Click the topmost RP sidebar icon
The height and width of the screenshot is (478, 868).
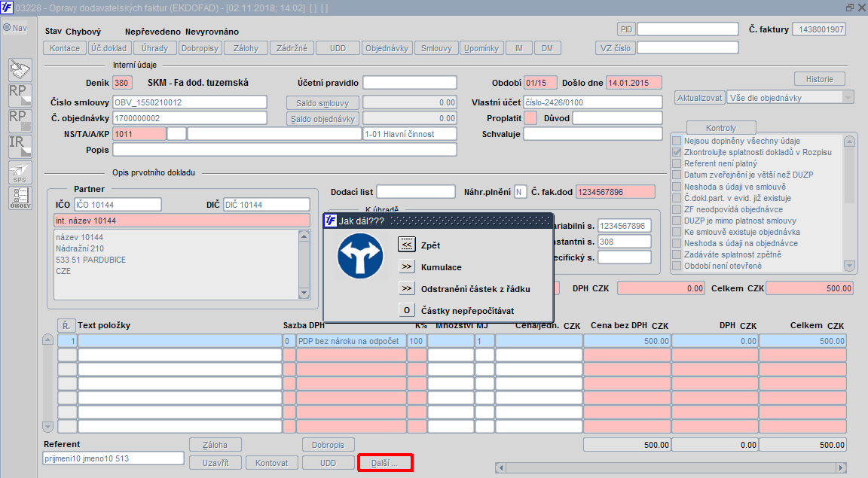coord(20,95)
